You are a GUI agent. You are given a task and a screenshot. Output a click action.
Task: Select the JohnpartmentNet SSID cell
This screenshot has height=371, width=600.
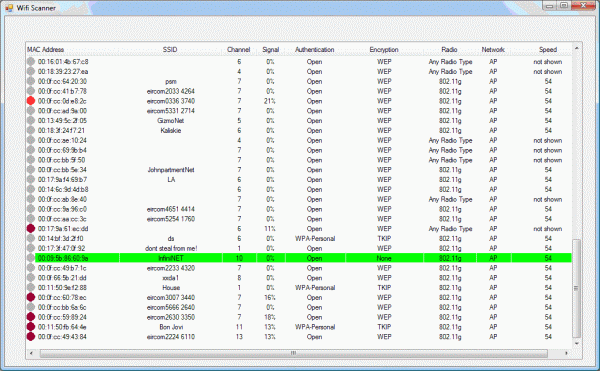[171, 170]
